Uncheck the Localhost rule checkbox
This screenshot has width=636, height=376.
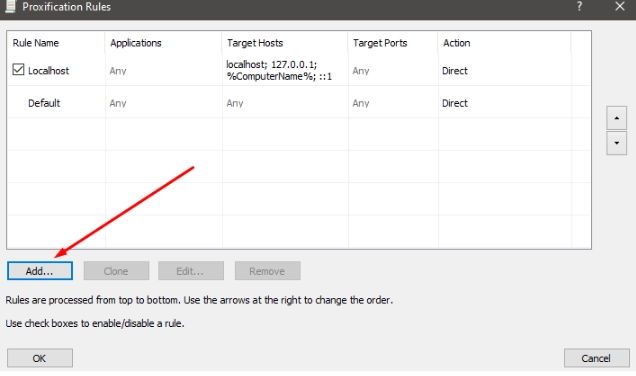pos(18,70)
